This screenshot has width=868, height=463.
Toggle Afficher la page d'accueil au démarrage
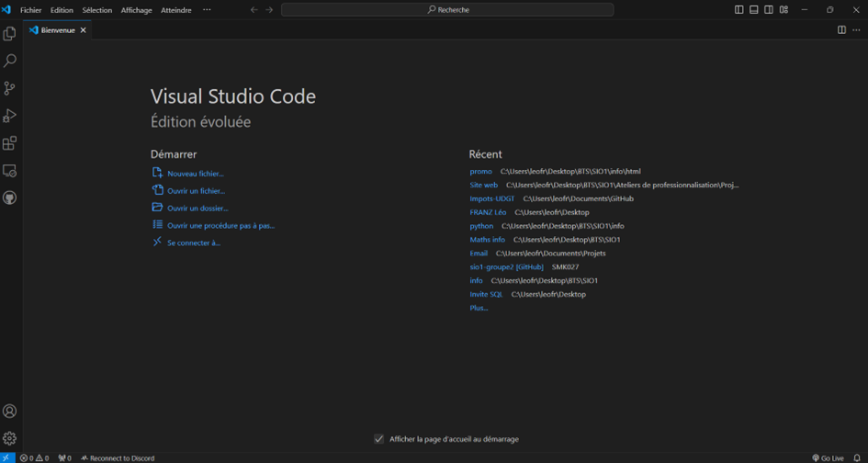(x=378, y=439)
